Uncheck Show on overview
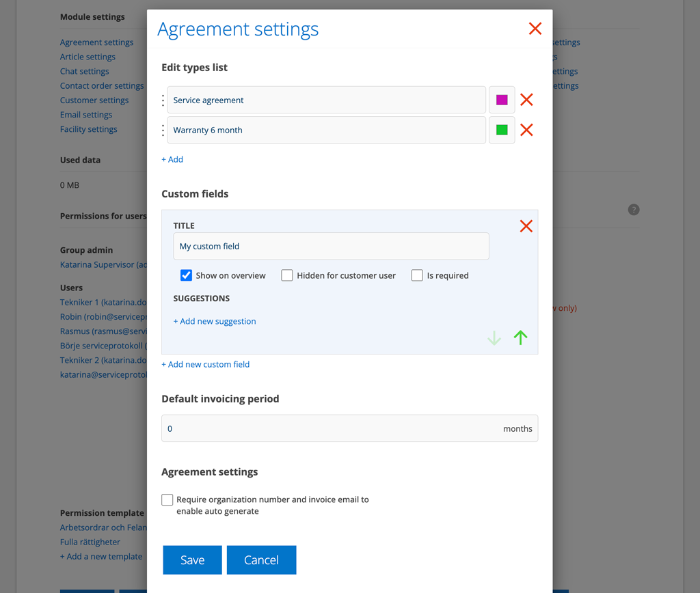Viewport: 700px width, 593px height. [186, 275]
